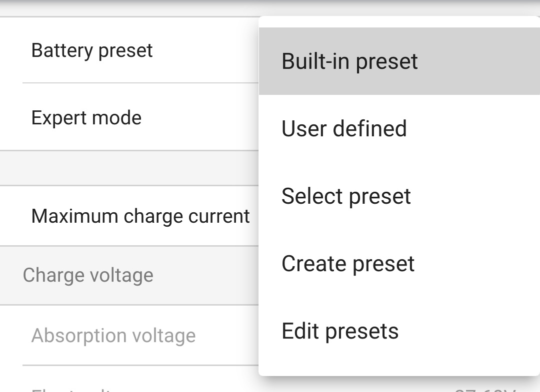Tap the currently highlighted menu entry
Viewport: 540px width, 392px height.
(349, 61)
